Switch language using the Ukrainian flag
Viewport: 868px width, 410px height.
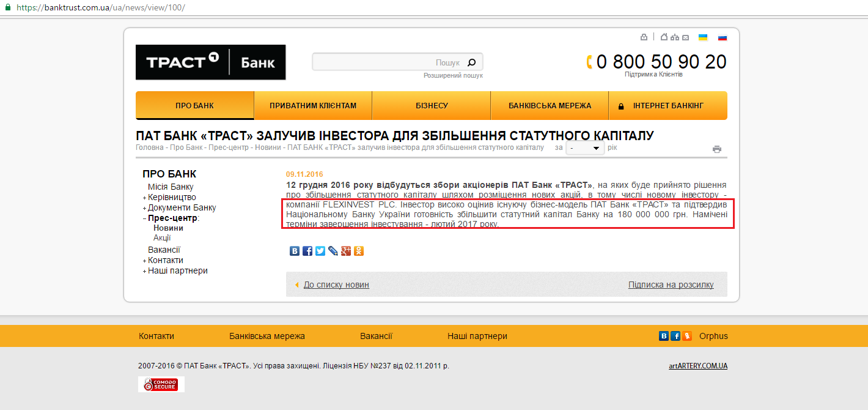point(703,37)
